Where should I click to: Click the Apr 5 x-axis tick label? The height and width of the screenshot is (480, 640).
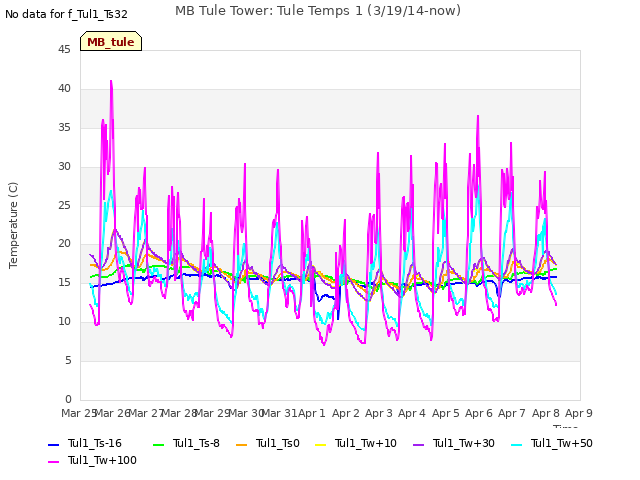click(446, 413)
